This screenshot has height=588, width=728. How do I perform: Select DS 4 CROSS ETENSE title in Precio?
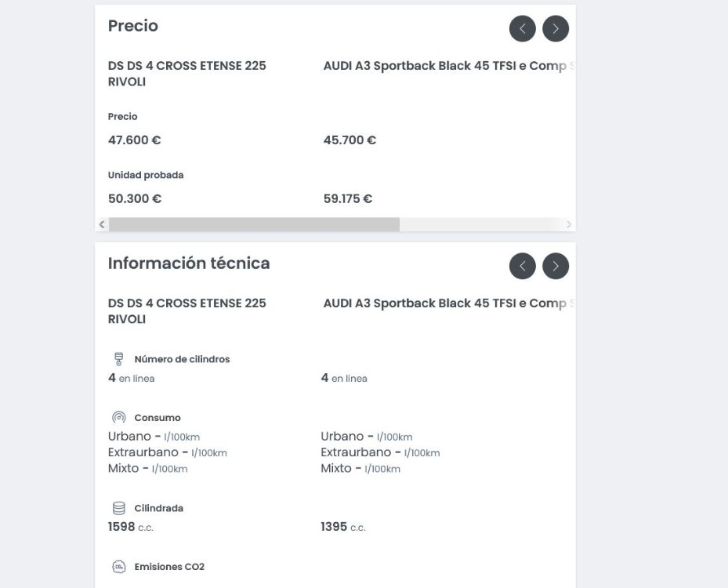[x=187, y=74]
